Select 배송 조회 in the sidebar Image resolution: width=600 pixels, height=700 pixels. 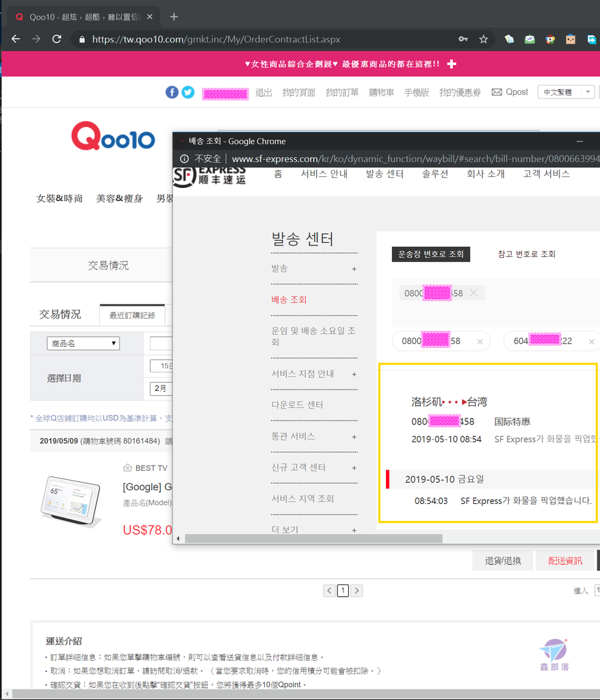[289, 299]
